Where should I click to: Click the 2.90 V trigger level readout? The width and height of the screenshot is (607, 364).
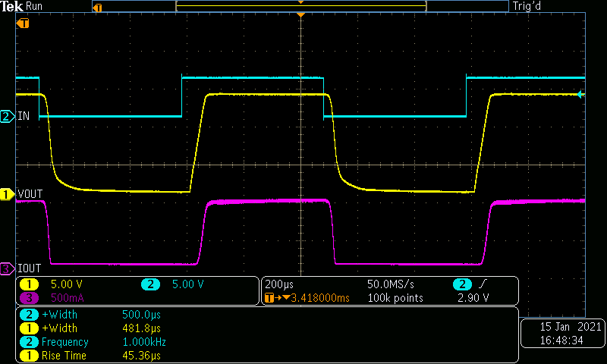click(x=473, y=298)
